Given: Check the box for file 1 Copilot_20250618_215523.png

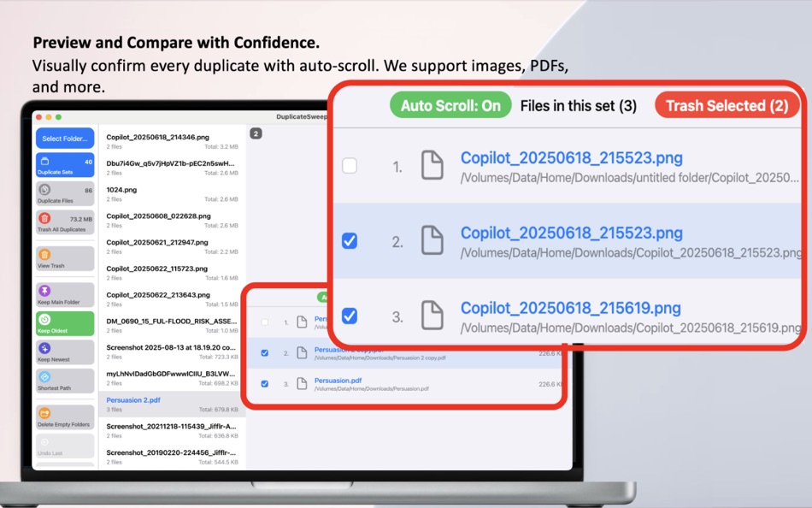Looking at the screenshot, I should coord(350,166).
